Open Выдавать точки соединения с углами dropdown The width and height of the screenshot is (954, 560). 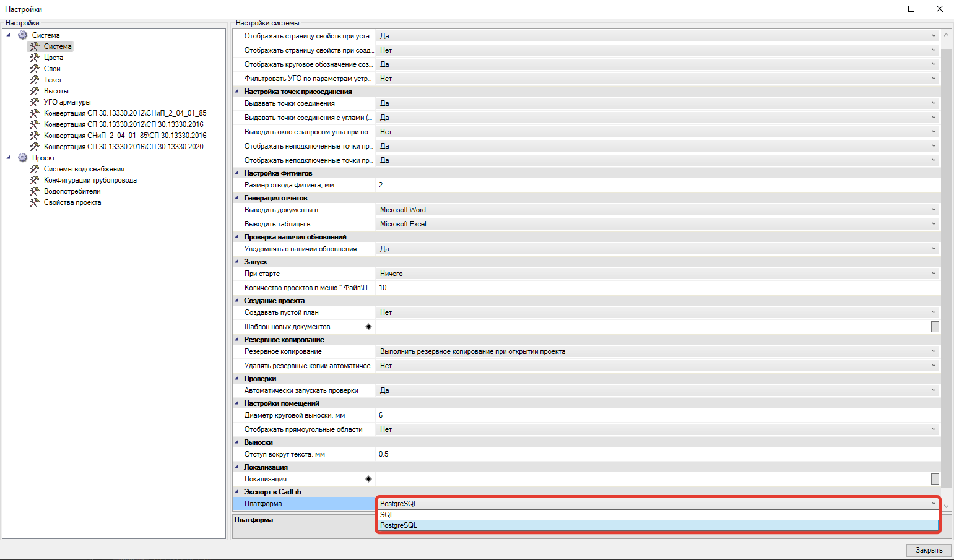pyautogui.click(x=934, y=118)
